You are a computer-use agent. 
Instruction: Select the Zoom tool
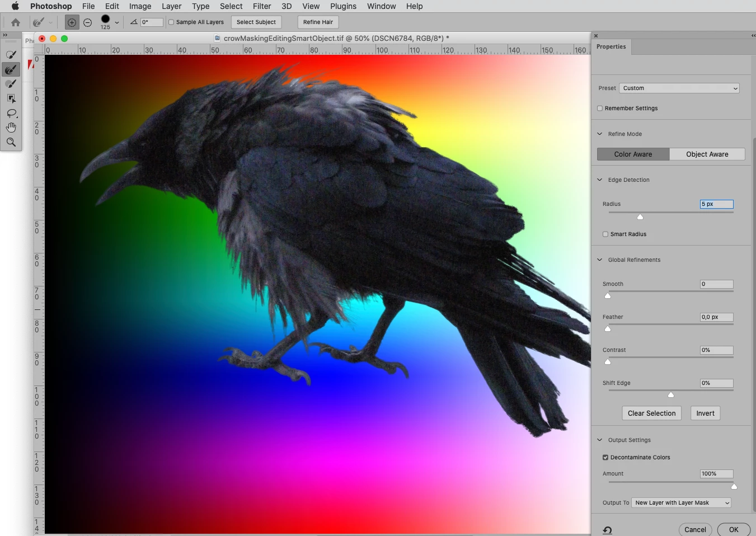click(11, 142)
